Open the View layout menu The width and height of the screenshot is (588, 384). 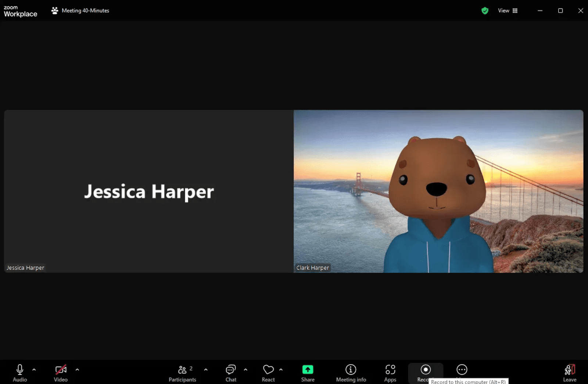click(x=508, y=11)
